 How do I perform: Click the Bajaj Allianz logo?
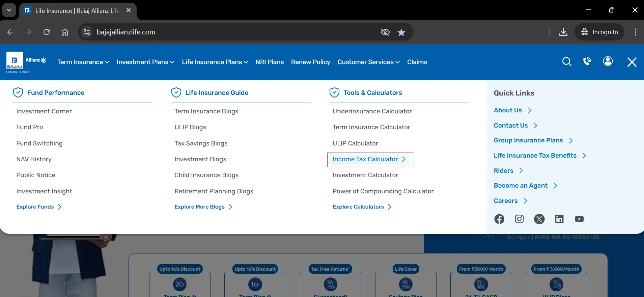tap(26, 62)
